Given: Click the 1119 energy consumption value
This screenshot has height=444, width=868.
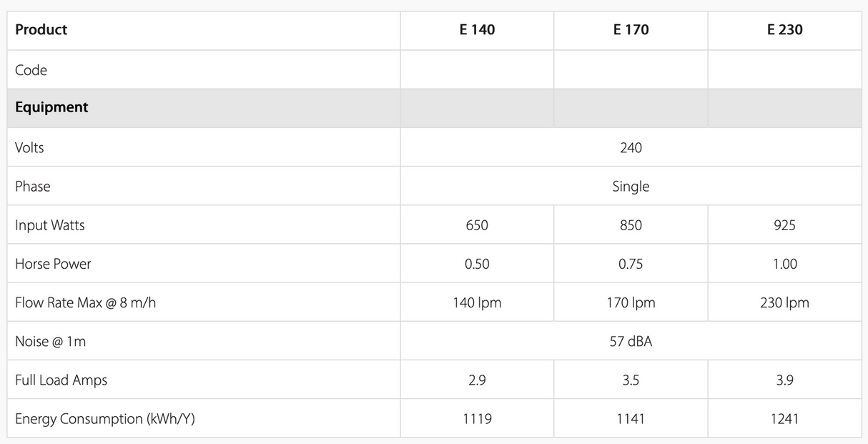Looking at the screenshot, I should [477, 419].
